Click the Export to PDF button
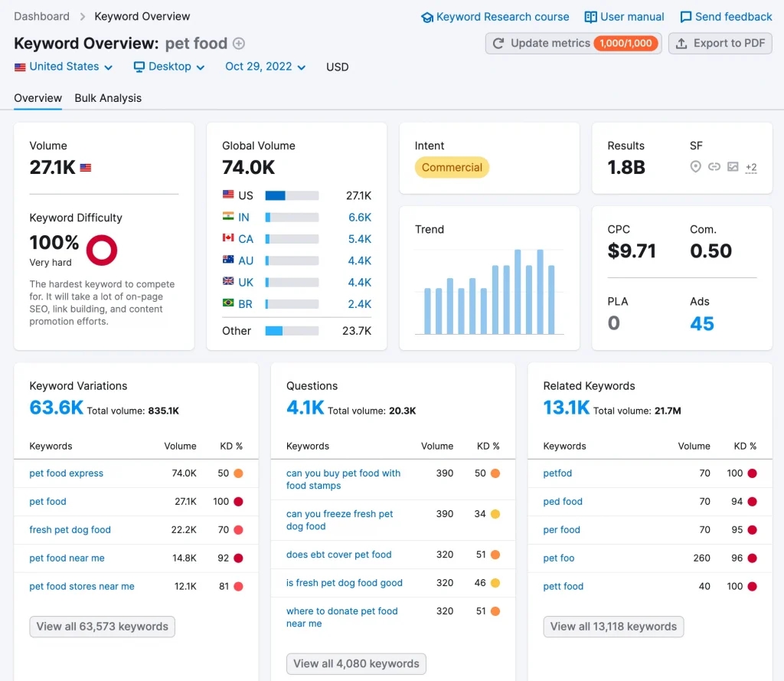The width and height of the screenshot is (784, 681). [x=720, y=44]
